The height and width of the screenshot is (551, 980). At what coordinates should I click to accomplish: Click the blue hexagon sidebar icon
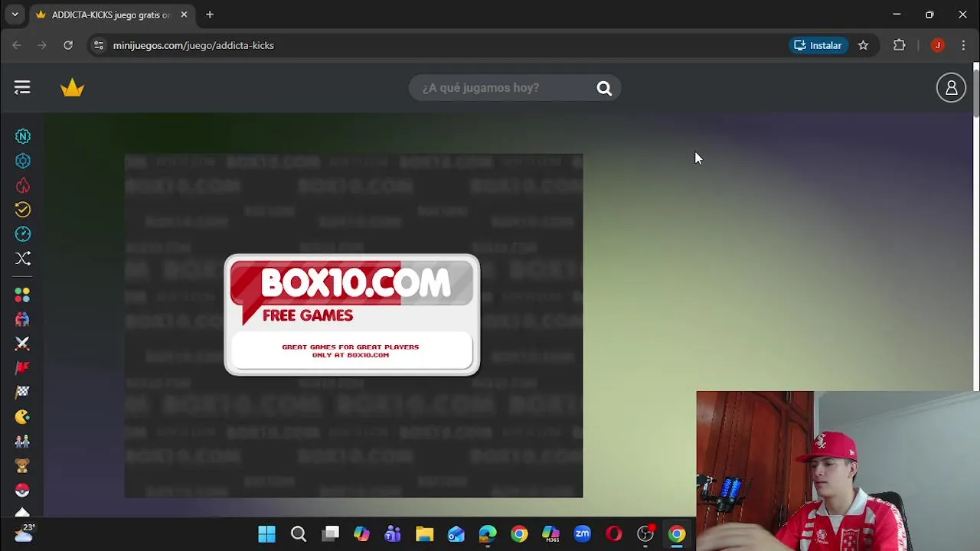click(23, 161)
